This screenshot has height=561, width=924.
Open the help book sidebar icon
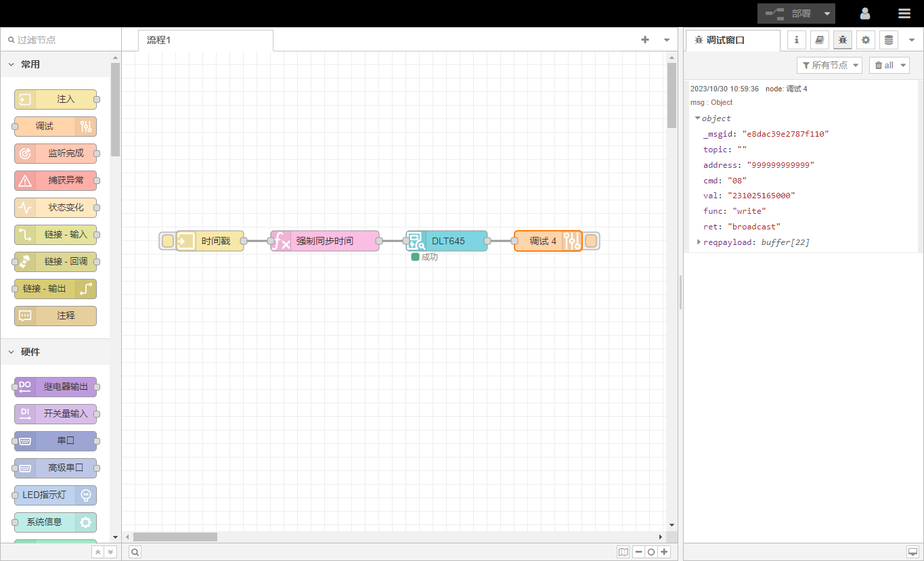click(819, 40)
